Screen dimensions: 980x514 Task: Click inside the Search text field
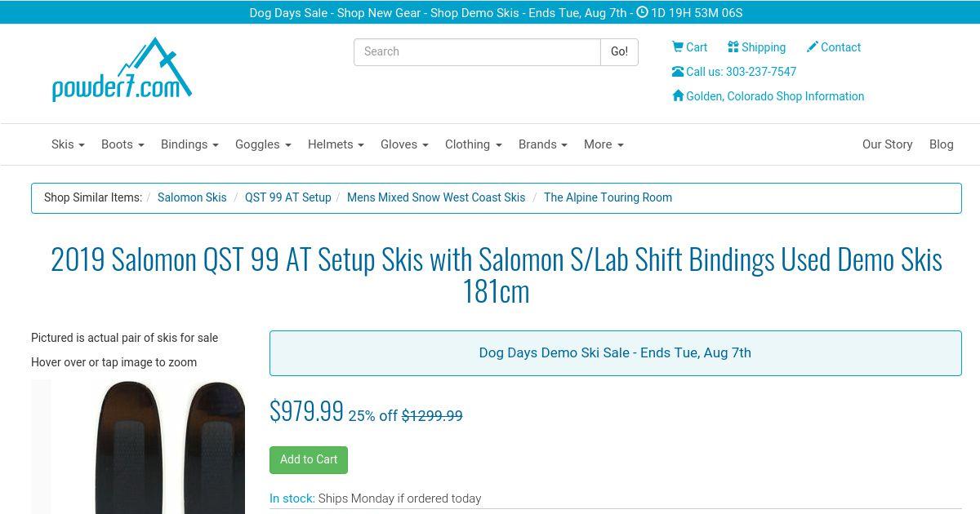[477, 52]
